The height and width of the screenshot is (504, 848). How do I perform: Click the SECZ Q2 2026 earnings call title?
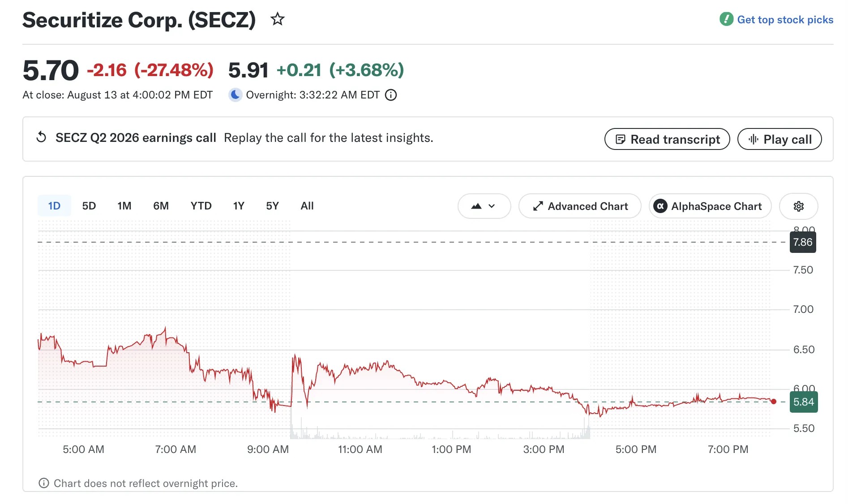tap(136, 137)
